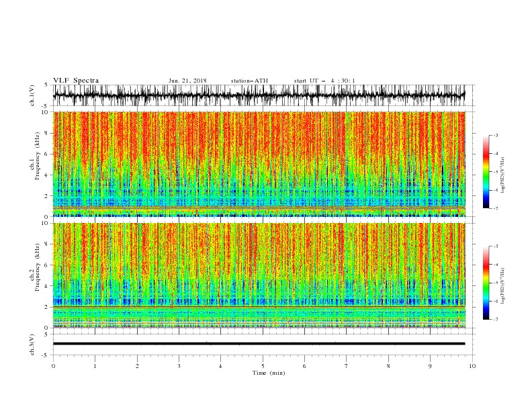Click the "6" tick on ch.2 frequency axis
This screenshot has height=411, width=532.
point(47,265)
